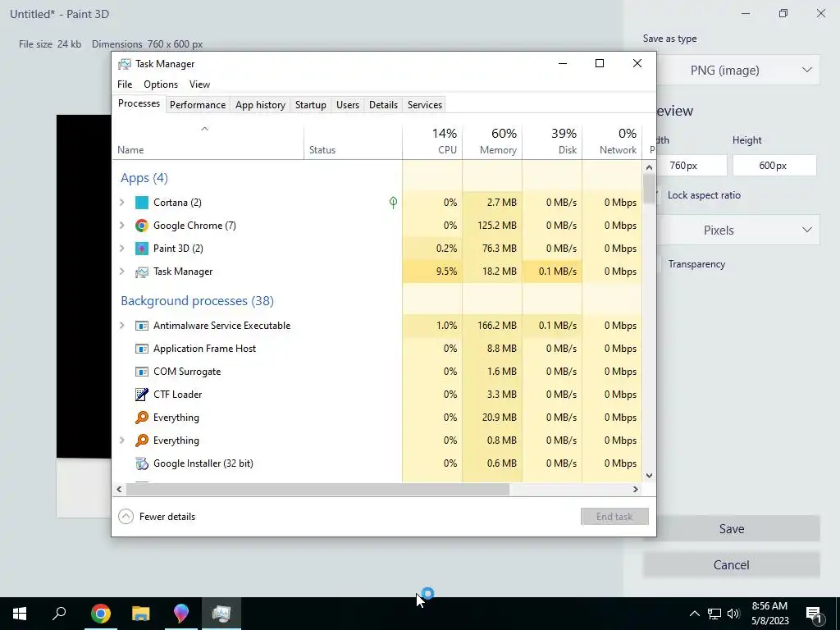
Task: Click the volume speaker tray icon
Action: click(733, 614)
